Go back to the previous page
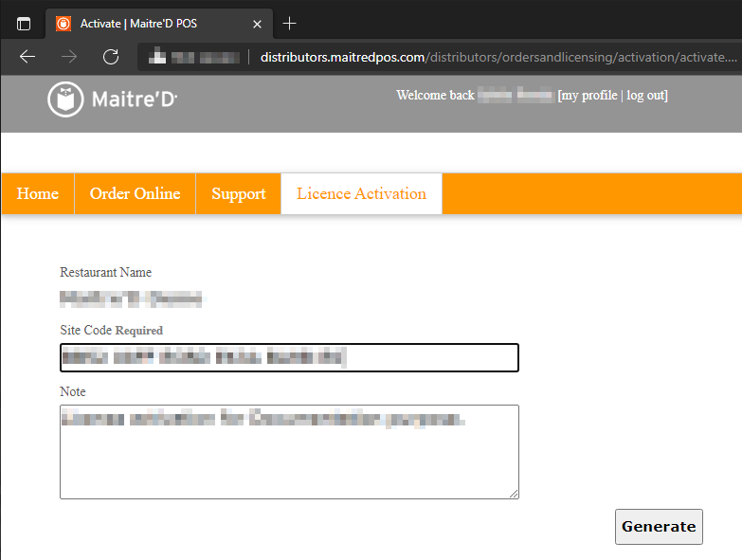The image size is (742, 560). (x=27, y=57)
